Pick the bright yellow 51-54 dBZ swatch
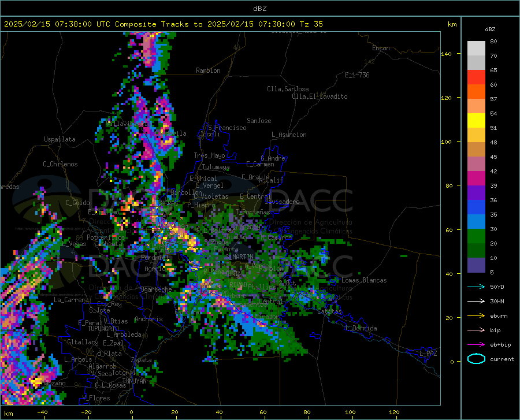Viewport: 520px width, 420px height. click(476, 121)
